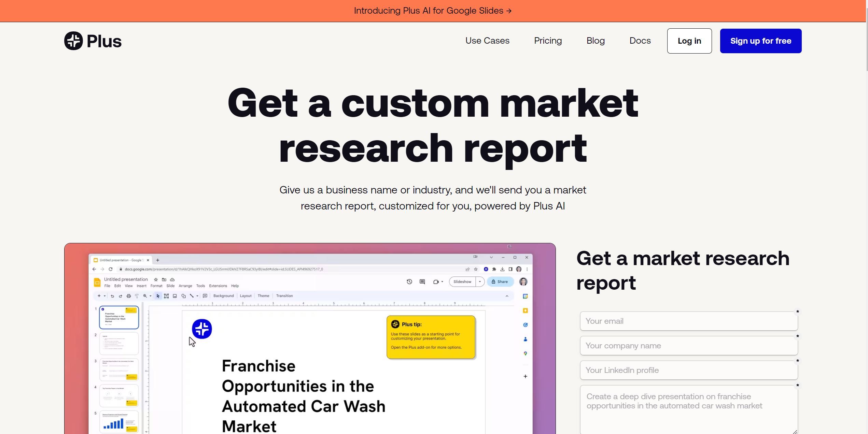The image size is (868, 434).
Task: Click Sign up for free button
Action: click(x=761, y=41)
